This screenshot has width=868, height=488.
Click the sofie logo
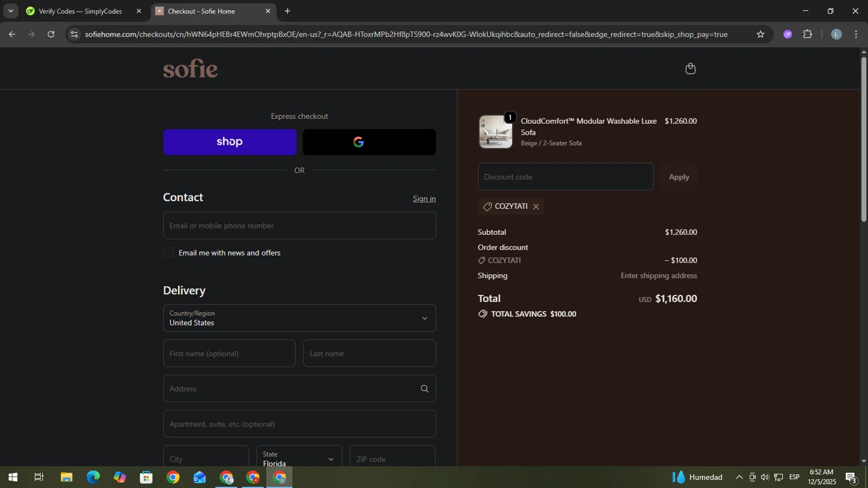point(190,68)
